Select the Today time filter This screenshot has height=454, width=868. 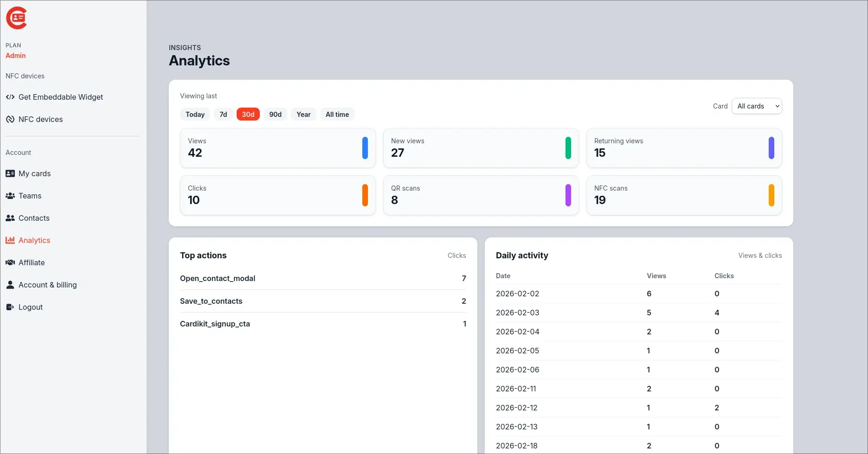pyautogui.click(x=194, y=114)
